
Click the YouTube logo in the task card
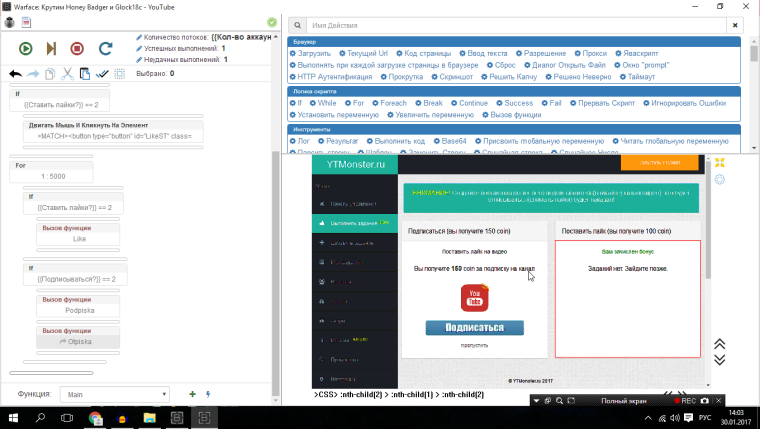tap(475, 298)
